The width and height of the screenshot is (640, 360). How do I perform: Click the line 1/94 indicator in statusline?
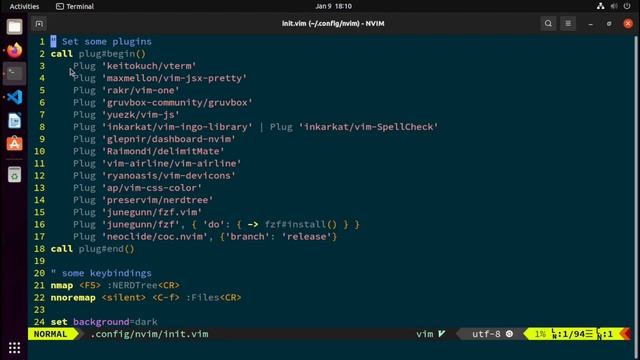coord(571,334)
